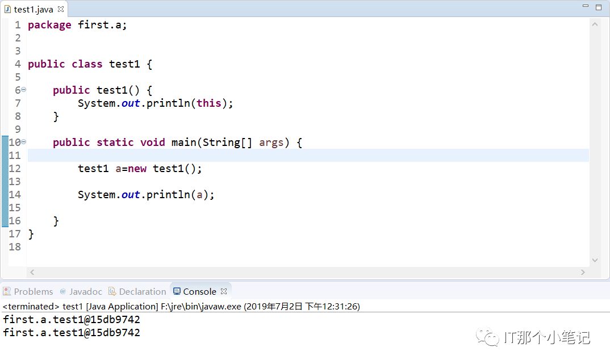Click line number 4 in the gutter

[18, 64]
